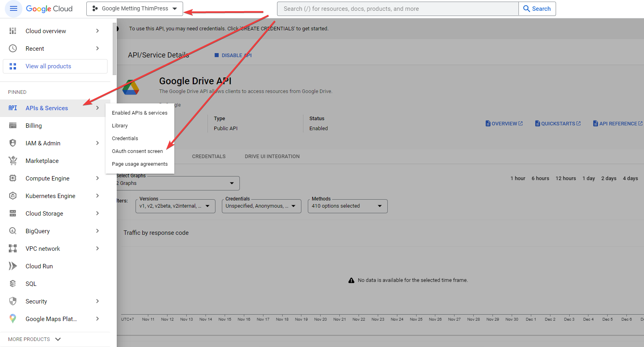644x347 pixels.
Task: Click the Marketplace cart icon
Action: [13, 161]
